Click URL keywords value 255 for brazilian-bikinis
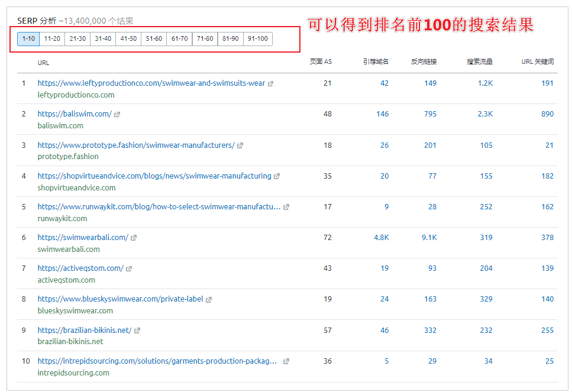 pyautogui.click(x=547, y=331)
